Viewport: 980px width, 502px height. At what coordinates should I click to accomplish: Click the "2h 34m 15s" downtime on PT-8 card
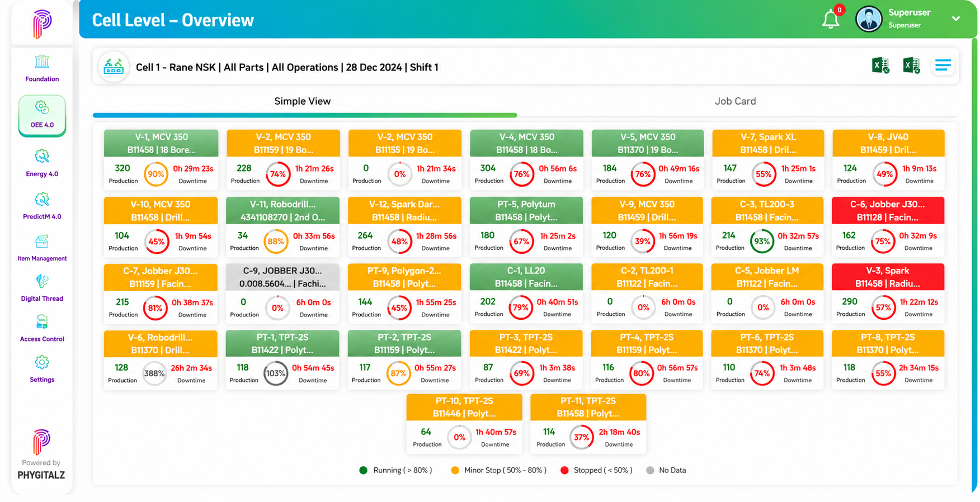pyautogui.click(x=918, y=368)
